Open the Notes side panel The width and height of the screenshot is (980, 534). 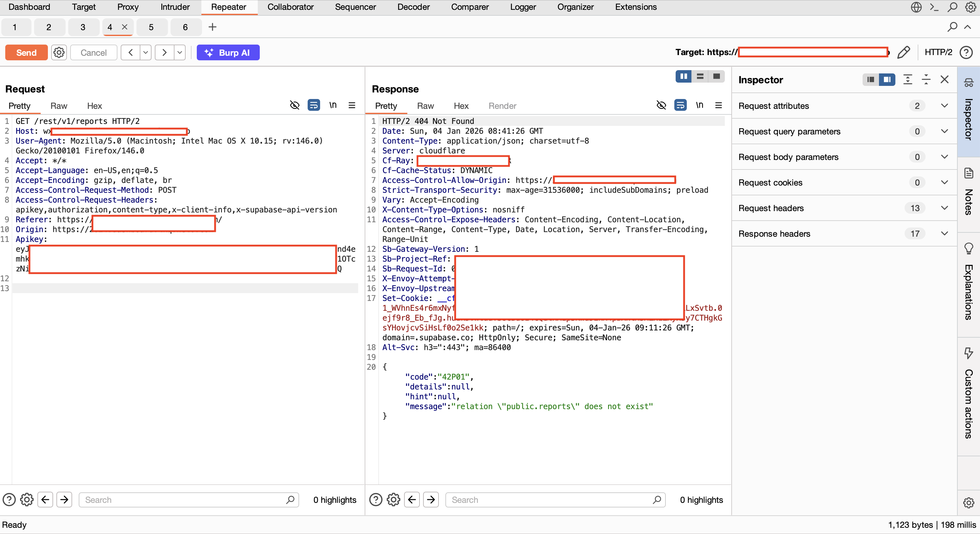(x=969, y=194)
